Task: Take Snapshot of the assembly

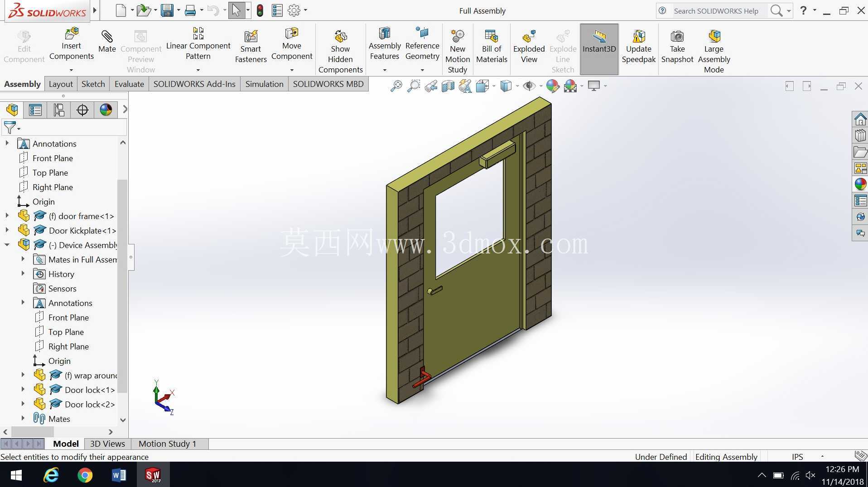Action: coord(677,47)
